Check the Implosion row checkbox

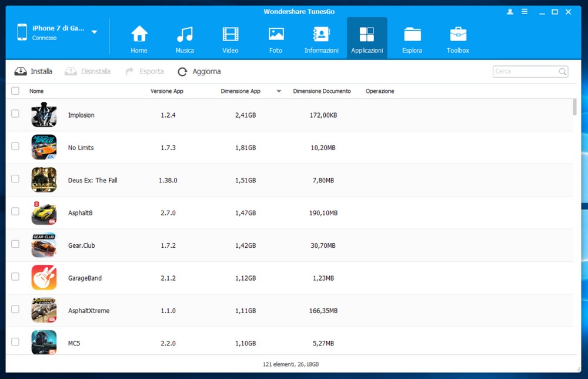click(x=15, y=114)
